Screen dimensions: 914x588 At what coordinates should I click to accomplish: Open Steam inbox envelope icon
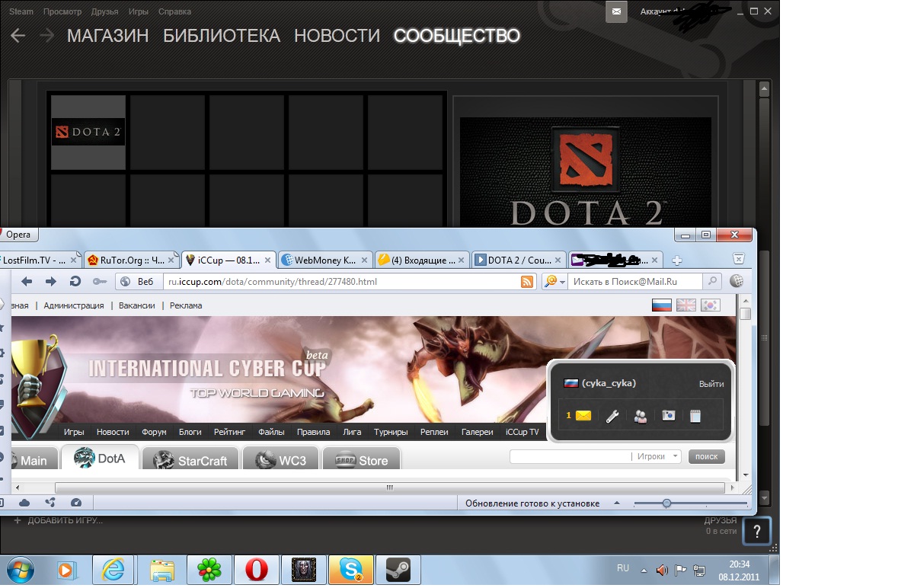click(616, 11)
